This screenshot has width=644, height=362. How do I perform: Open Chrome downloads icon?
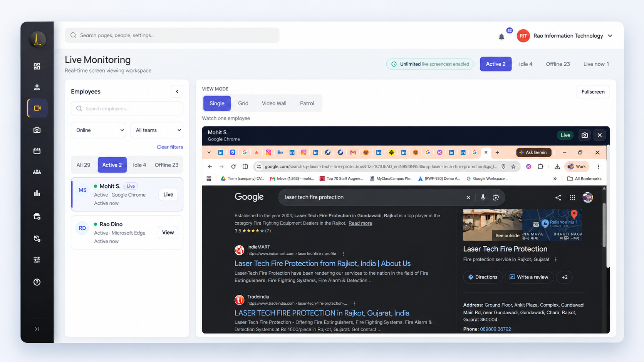pyautogui.click(x=557, y=167)
